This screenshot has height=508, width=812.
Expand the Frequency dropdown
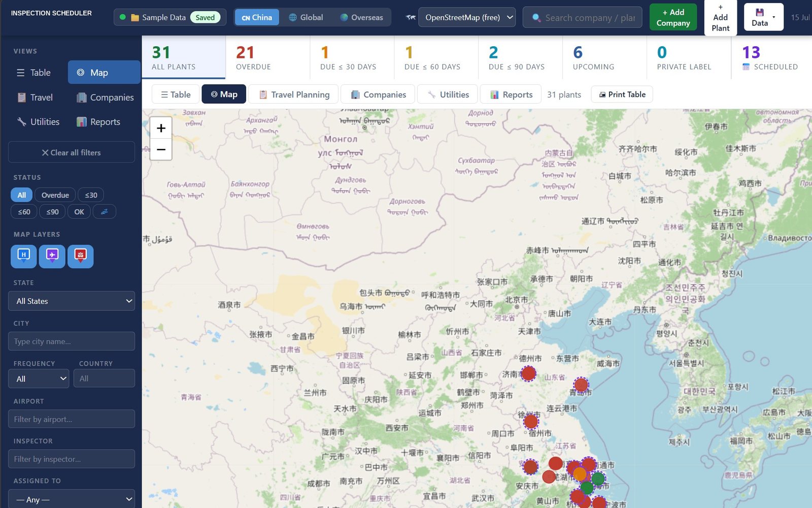(39, 379)
